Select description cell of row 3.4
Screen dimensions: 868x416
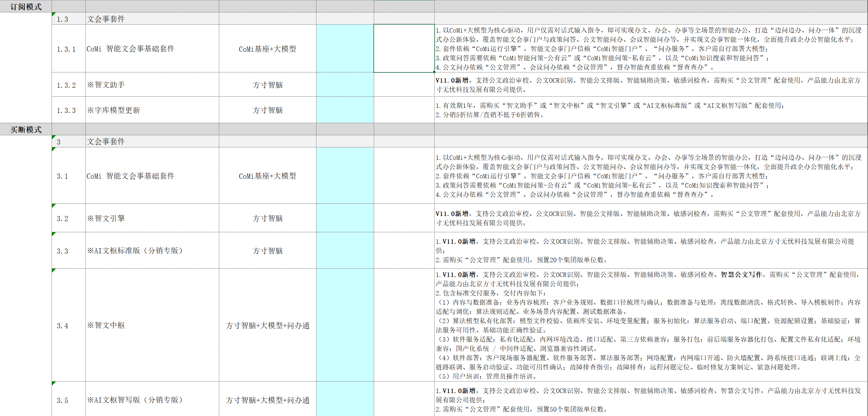pos(651,325)
